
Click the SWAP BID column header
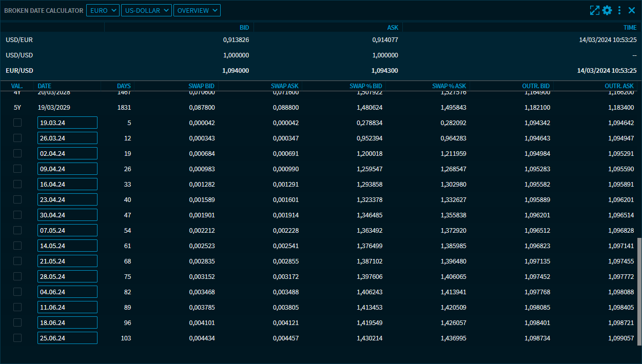pyautogui.click(x=201, y=86)
